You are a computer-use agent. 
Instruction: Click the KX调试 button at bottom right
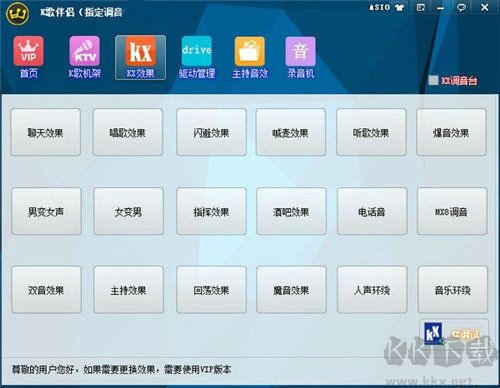(454, 333)
